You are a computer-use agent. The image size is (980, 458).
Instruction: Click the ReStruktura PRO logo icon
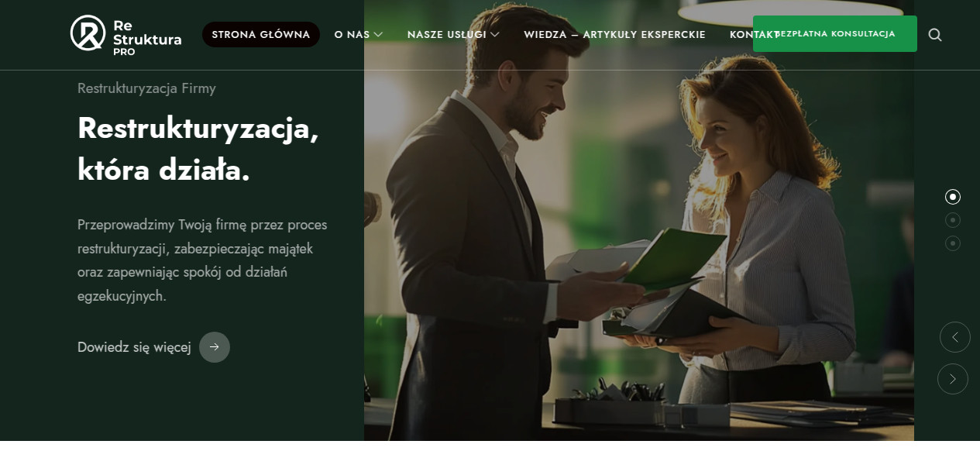point(88,33)
